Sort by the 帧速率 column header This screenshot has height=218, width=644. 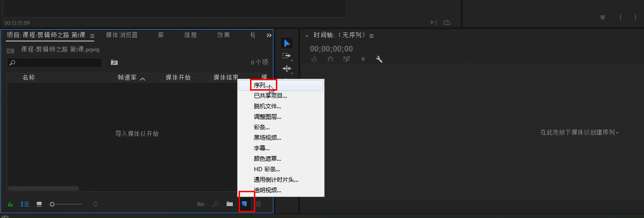(x=127, y=78)
